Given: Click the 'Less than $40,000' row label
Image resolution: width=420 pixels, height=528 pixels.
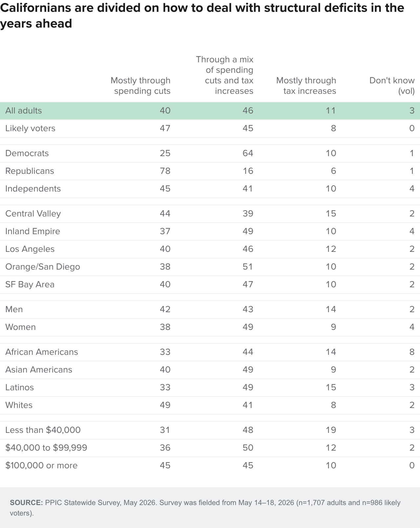Looking at the screenshot, I should tap(43, 430).
